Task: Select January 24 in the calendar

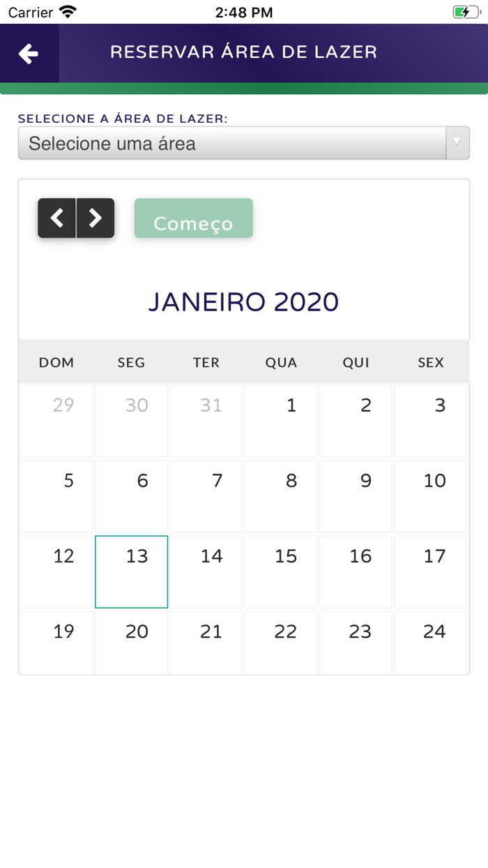Action: [x=430, y=643]
